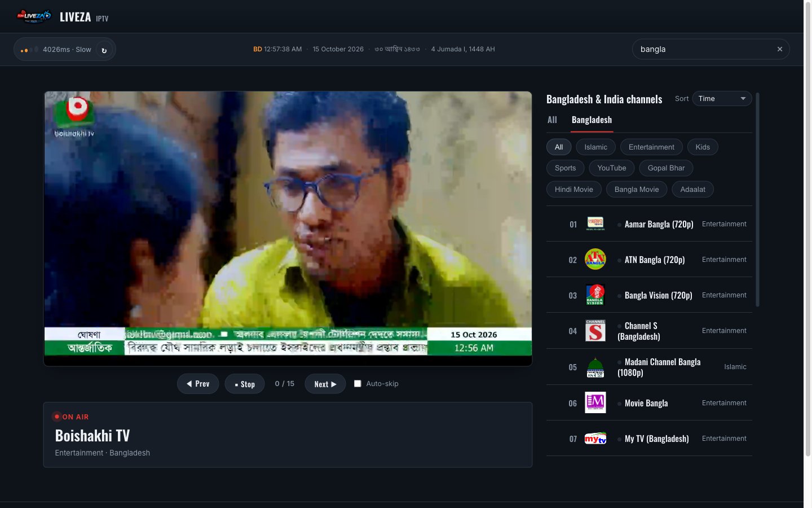Click the channel list scrollbar
The height and width of the screenshot is (508, 812).
(x=758, y=200)
